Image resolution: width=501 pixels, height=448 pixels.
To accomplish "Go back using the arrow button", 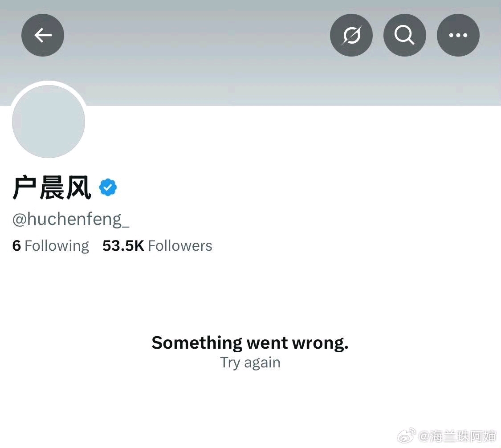I will click(x=43, y=35).
